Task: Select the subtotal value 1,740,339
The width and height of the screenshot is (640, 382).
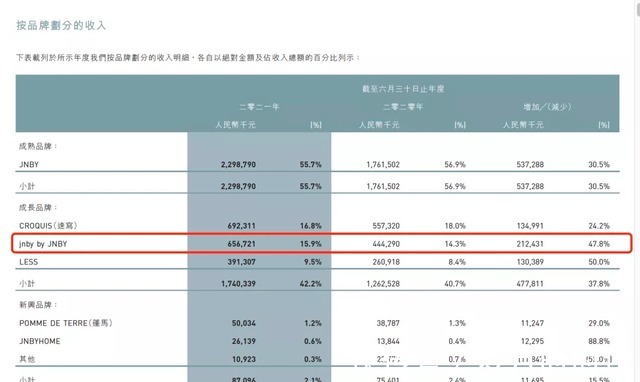Action: point(238,284)
